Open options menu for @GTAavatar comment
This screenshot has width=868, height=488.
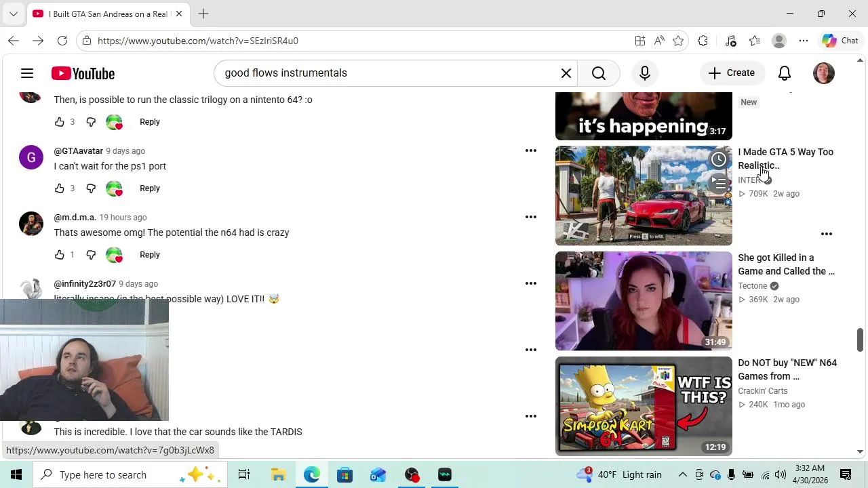(x=531, y=150)
